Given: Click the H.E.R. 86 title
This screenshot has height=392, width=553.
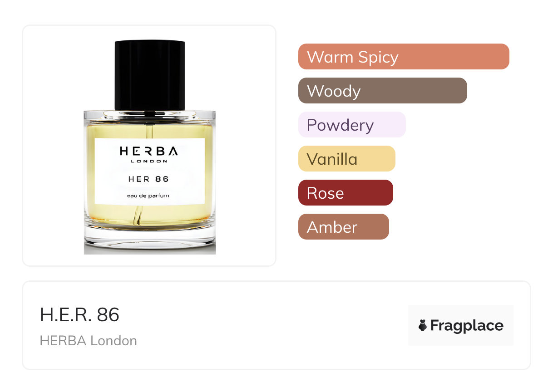Looking at the screenshot, I should pos(79,315).
